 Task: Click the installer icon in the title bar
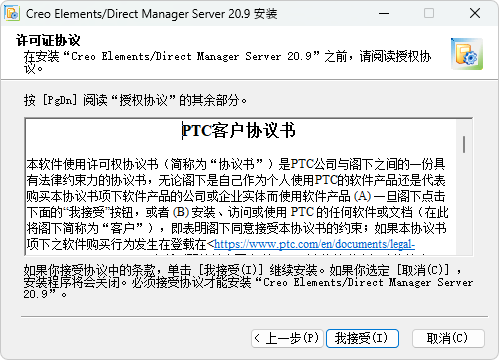13,13
